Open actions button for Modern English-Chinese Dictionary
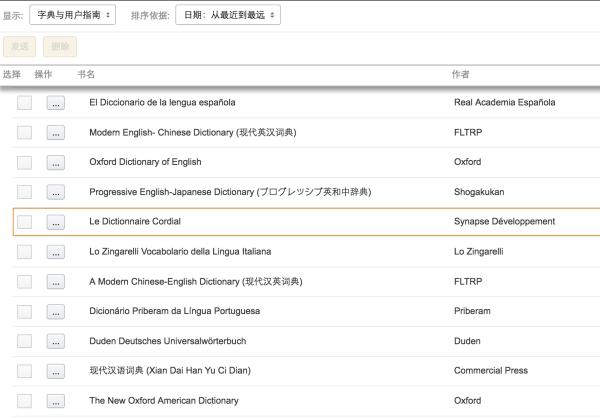 click(56, 132)
